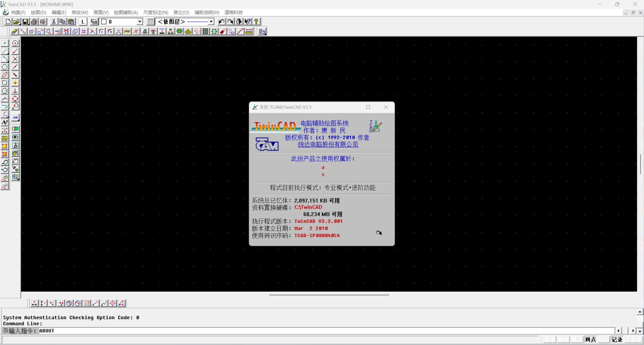
Task: Select the rectangular array grid icon
Action: (x=205, y=31)
